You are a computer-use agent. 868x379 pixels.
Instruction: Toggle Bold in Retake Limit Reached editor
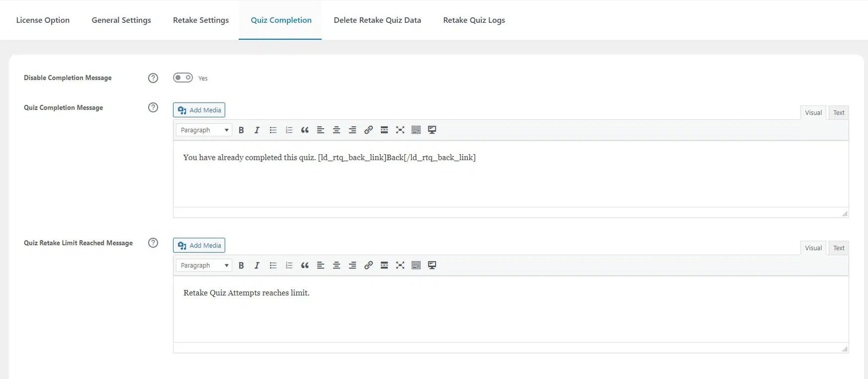[241, 265]
